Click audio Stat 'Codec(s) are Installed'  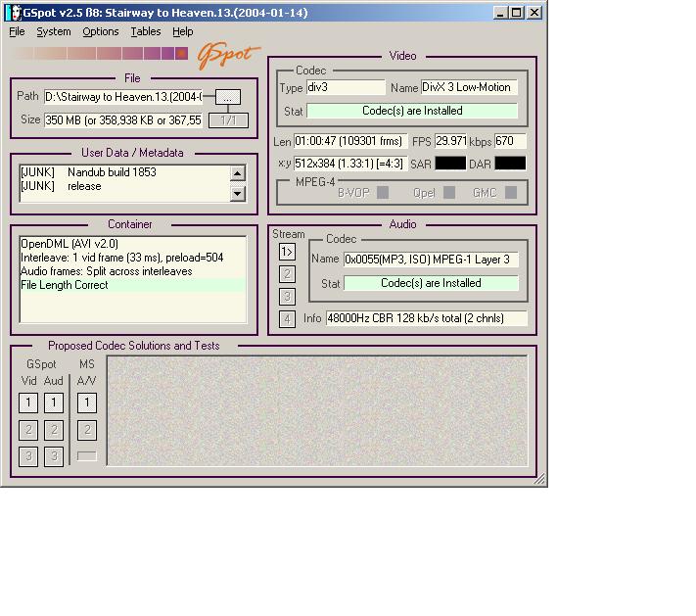click(431, 283)
